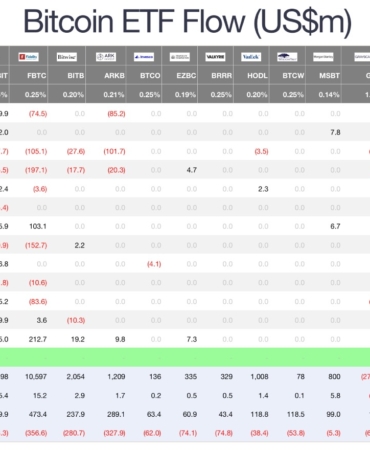Image resolution: width=370 pixels, height=450 pixels.
Task: Click the Bitwise logo above BITB
Action: click(x=67, y=57)
